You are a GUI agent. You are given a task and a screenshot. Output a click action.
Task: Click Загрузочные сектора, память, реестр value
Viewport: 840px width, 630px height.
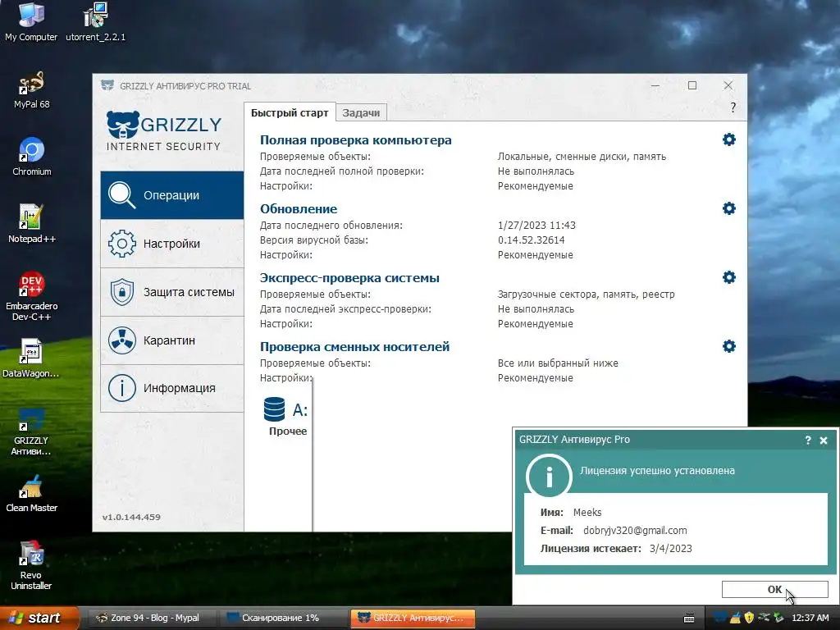coord(586,294)
